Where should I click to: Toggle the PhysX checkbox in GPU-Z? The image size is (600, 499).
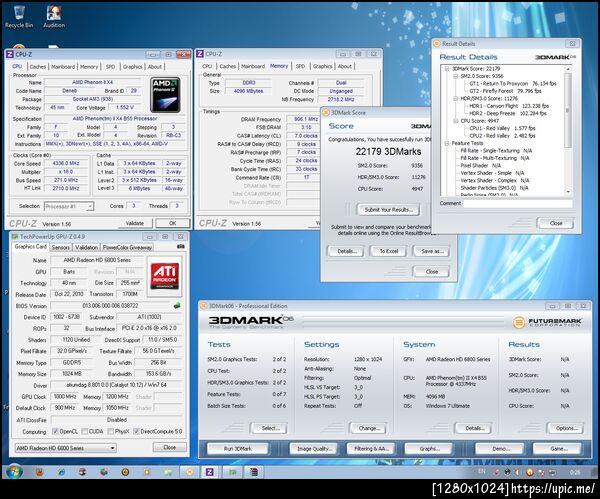coord(111,431)
